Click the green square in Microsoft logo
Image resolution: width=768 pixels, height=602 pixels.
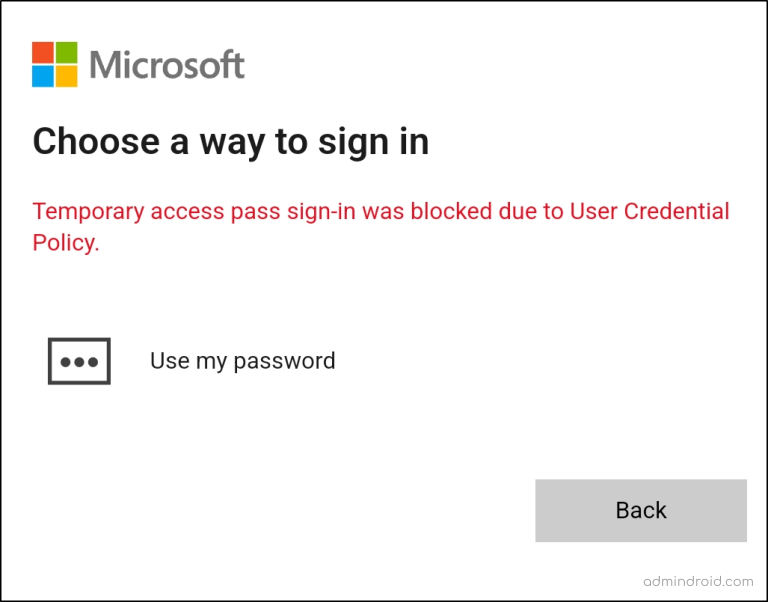point(67,53)
